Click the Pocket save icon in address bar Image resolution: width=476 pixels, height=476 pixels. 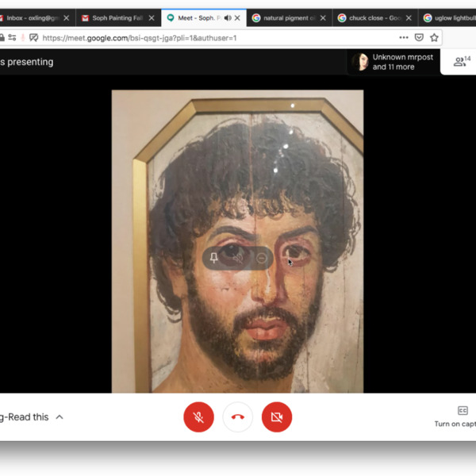tap(419, 37)
